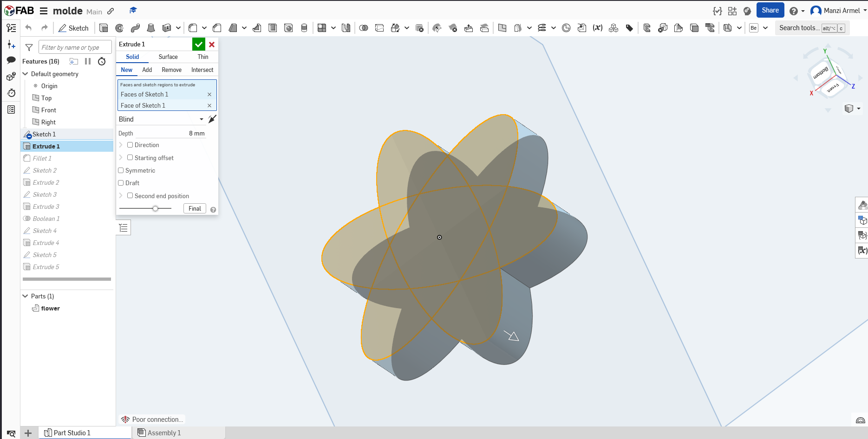Viewport: 868px width, 439px height.
Task: Switch to the Surface tab
Action: [x=168, y=57]
